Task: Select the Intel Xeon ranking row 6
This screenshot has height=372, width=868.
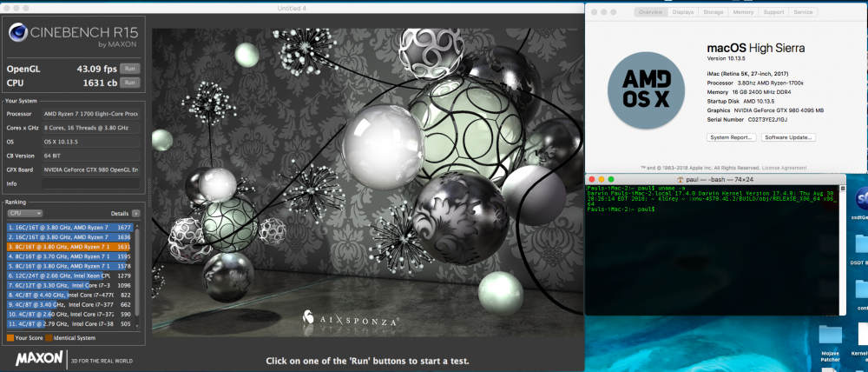Action: click(x=69, y=276)
